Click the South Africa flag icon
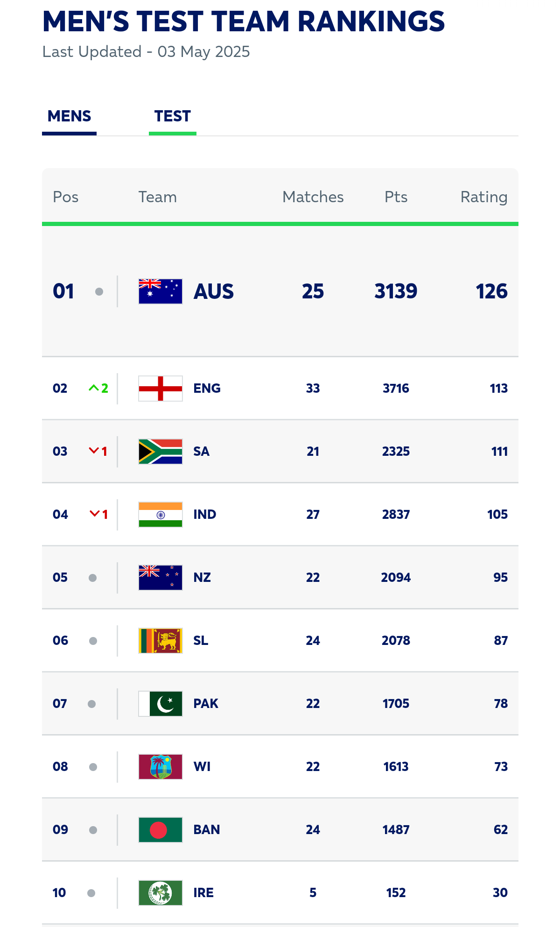The height and width of the screenshot is (927, 560). [x=160, y=452]
